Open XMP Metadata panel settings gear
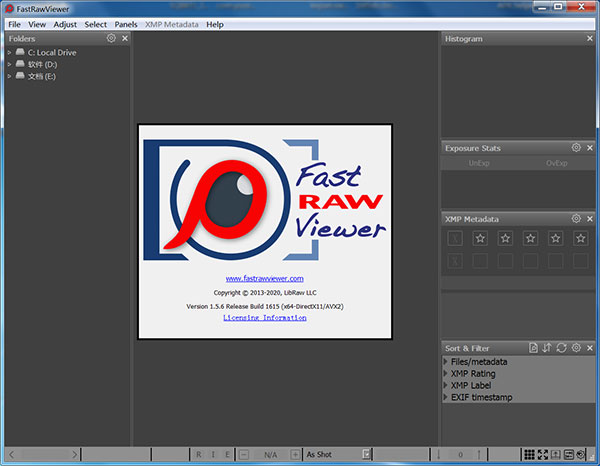The width and height of the screenshot is (600, 466). pyautogui.click(x=576, y=219)
